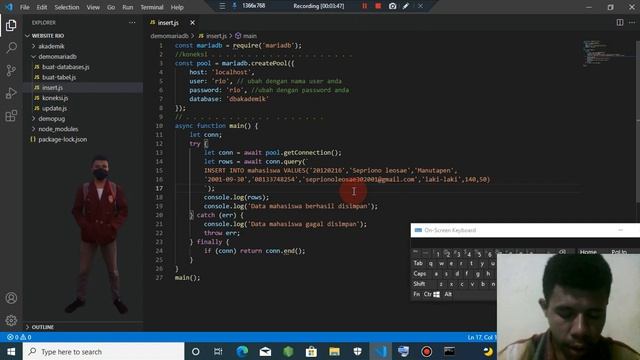Open the Search view in activity bar
Image resolution: width=640 pixels, height=360 pixels.
pyautogui.click(x=11, y=48)
